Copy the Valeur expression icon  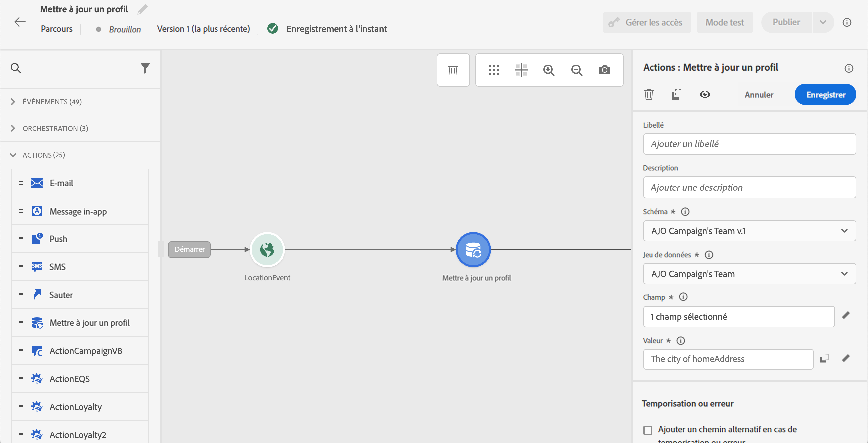pos(824,358)
